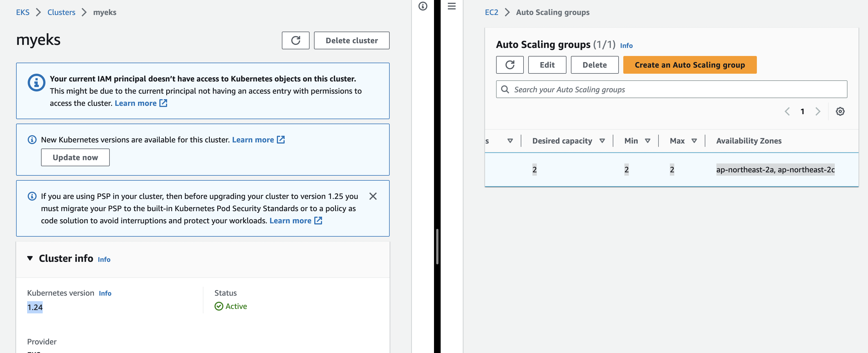
Task: Click the EKS pane vertical scrollbar
Action: click(437, 247)
